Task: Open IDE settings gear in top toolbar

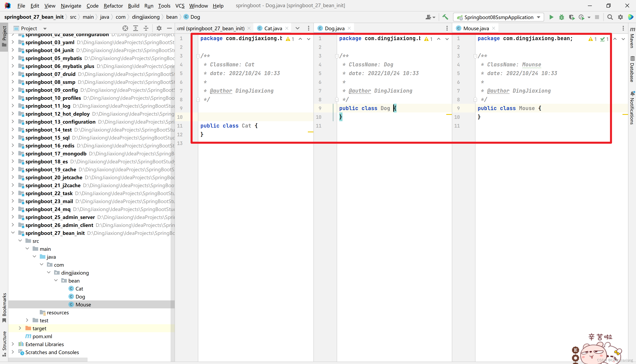Action: tap(620, 17)
